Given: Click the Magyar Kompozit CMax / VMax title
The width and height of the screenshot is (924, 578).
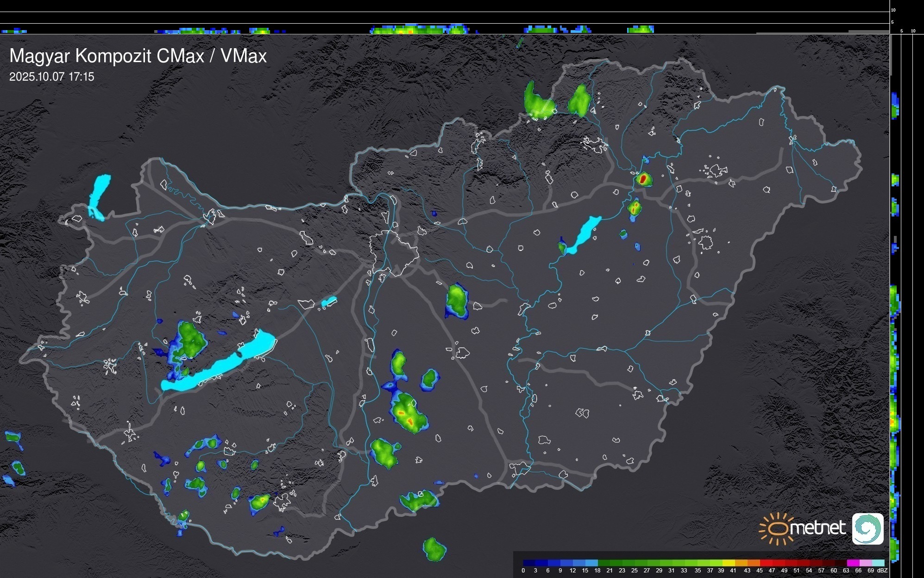Looking at the screenshot, I should [x=138, y=56].
